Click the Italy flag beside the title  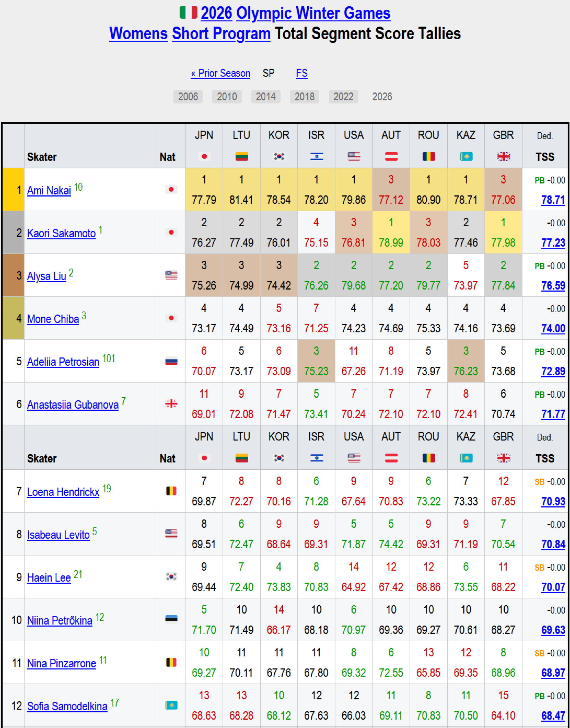tap(189, 13)
